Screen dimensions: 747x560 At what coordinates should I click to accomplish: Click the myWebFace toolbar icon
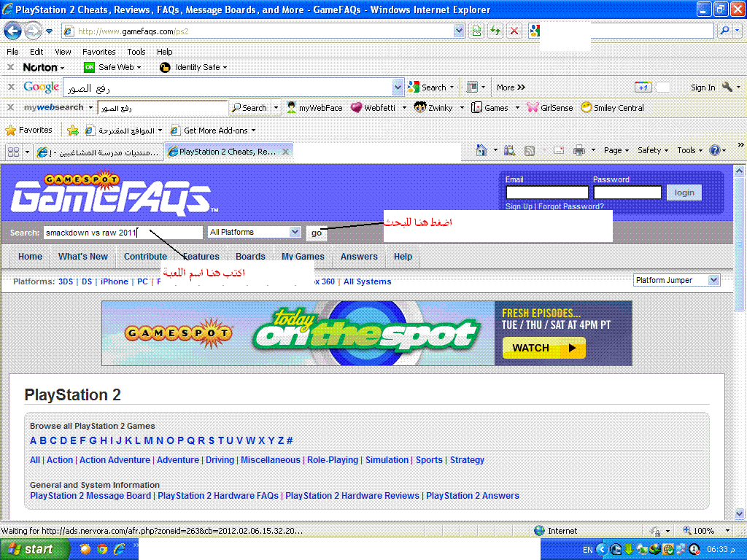click(292, 108)
